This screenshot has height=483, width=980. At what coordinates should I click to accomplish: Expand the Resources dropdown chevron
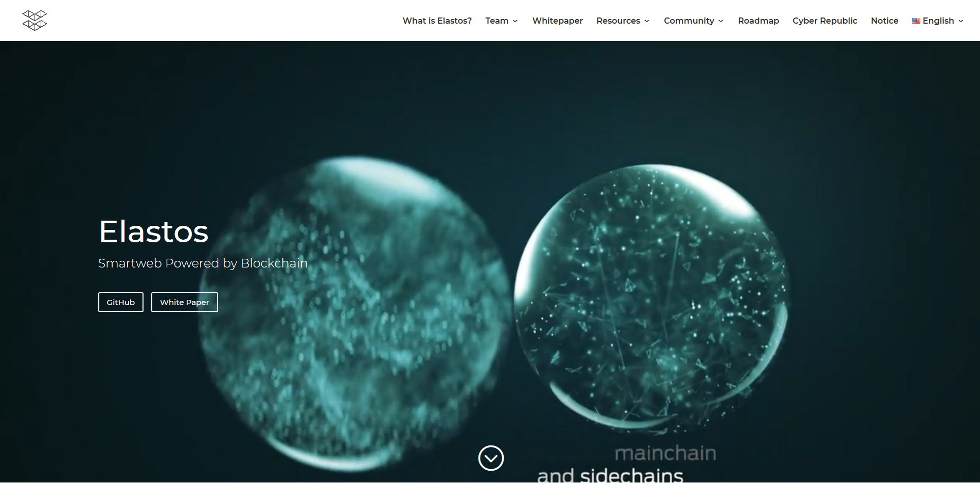coord(647,21)
